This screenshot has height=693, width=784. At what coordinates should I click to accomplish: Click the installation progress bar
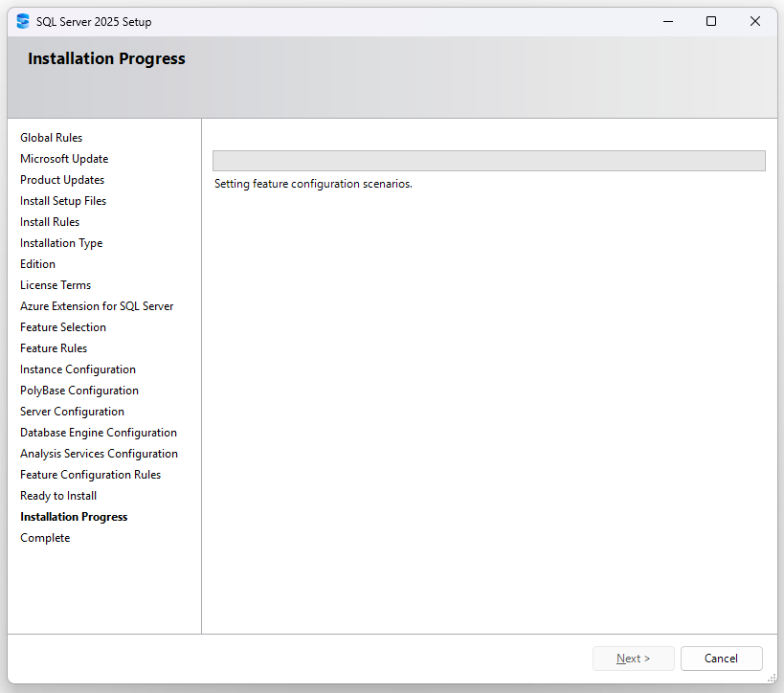click(x=489, y=160)
